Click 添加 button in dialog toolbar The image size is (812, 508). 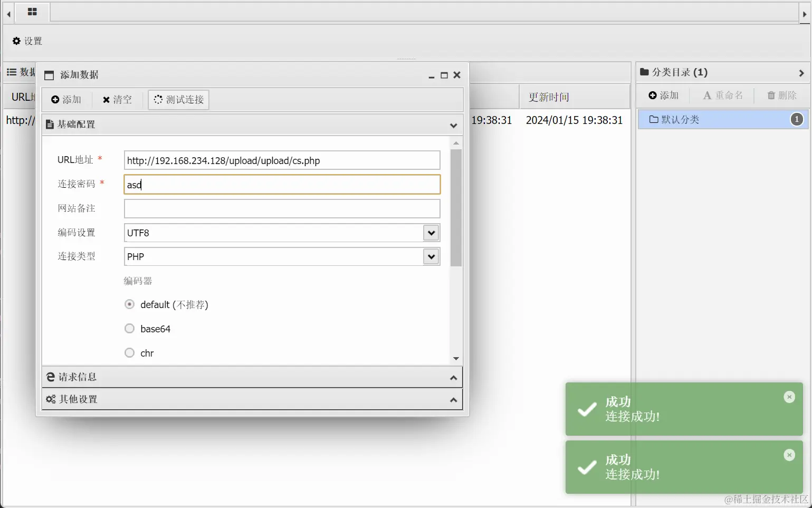click(66, 100)
